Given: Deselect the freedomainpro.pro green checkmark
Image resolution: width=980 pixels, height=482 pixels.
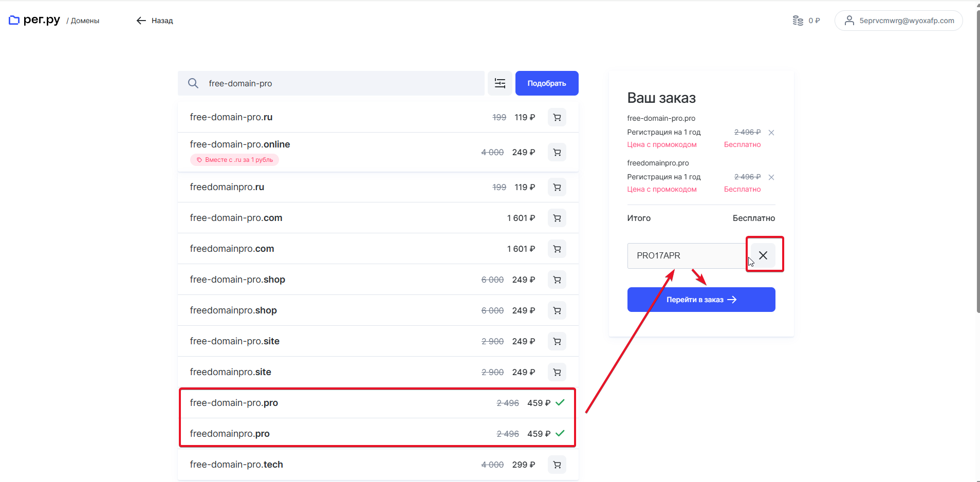Looking at the screenshot, I should coord(560,433).
